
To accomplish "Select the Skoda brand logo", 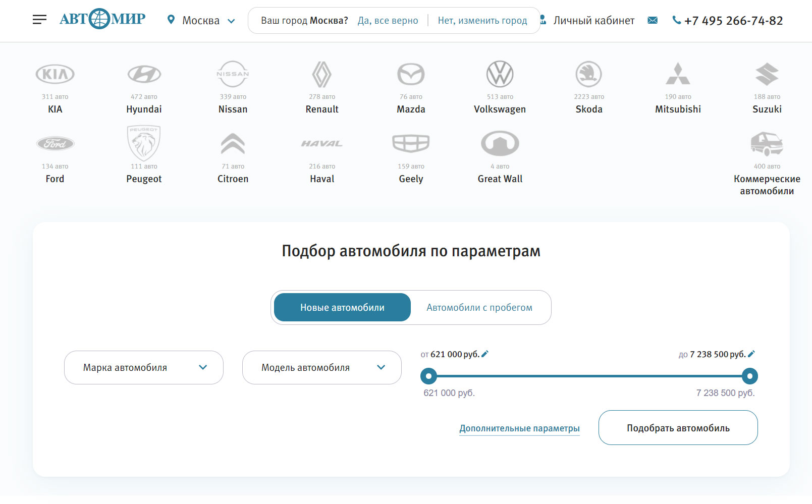I will tap(589, 74).
